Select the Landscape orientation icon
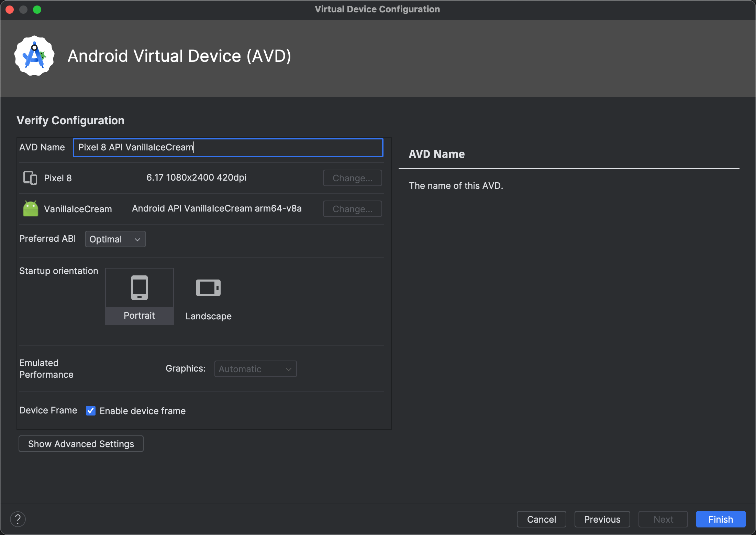This screenshot has width=756, height=535. click(x=208, y=288)
